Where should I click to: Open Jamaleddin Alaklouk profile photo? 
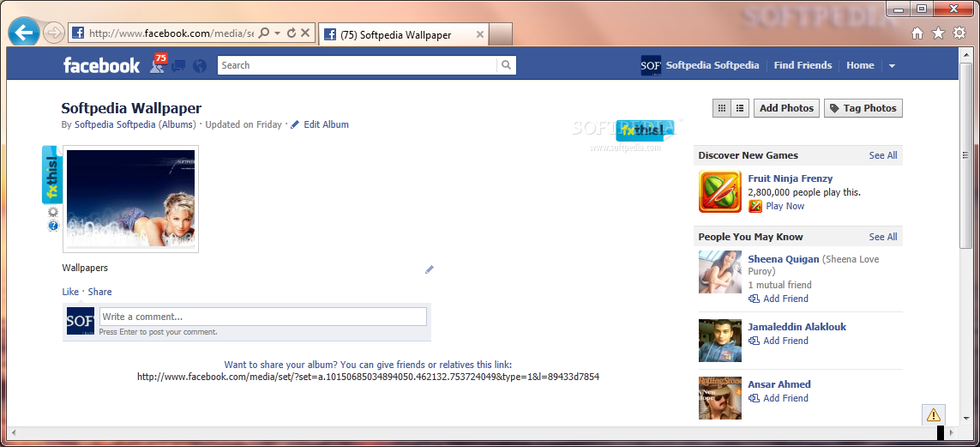coord(720,341)
